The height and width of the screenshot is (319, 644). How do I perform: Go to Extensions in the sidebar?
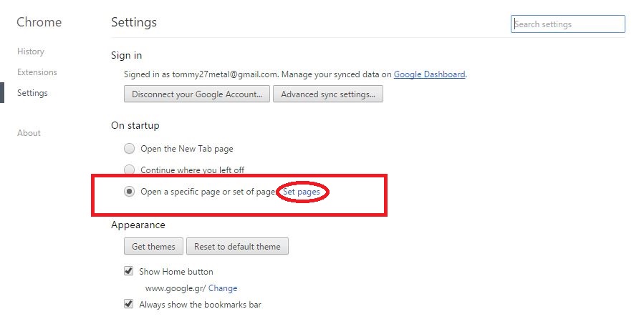point(37,72)
